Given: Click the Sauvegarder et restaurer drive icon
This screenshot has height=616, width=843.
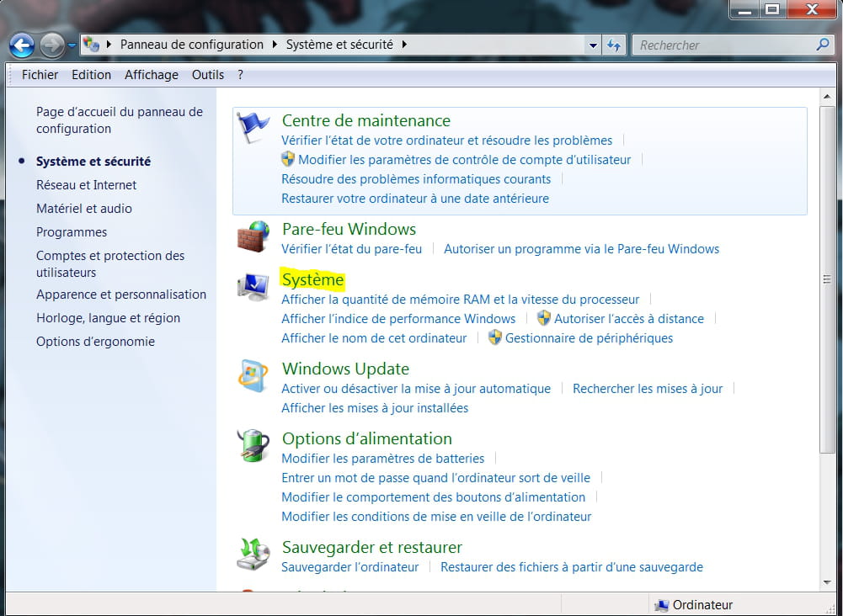Looking at the screenshot, I should pos(253,555).
